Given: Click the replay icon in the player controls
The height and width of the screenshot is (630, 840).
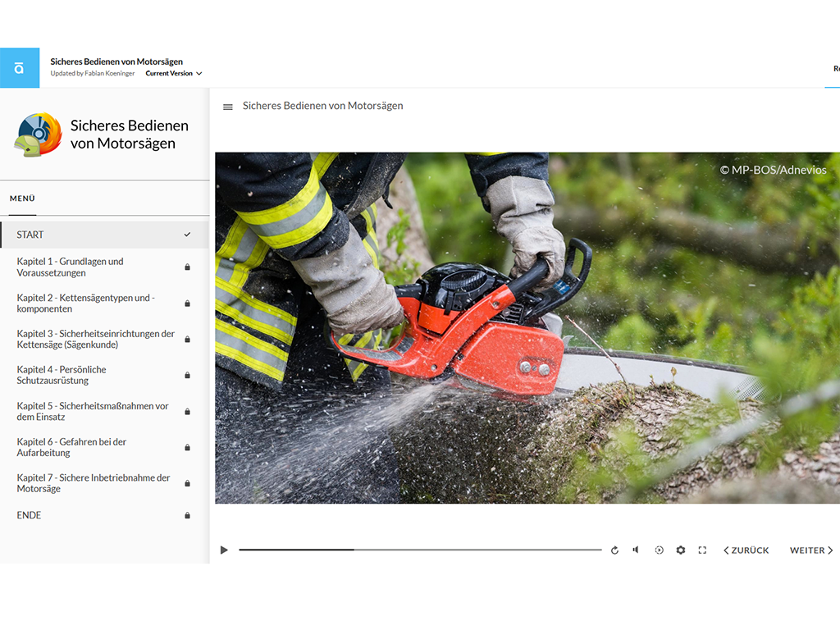Looking at the screenshot, I should pos(614,550).
